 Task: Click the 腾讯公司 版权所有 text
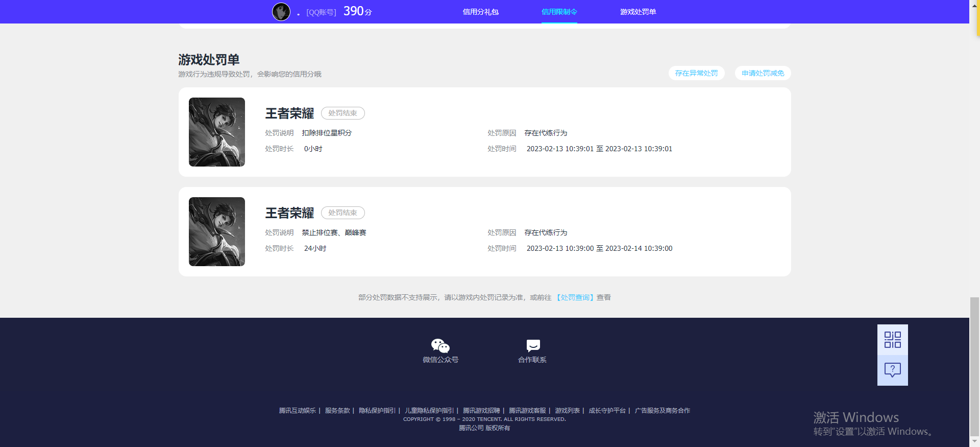coord(484,428)
